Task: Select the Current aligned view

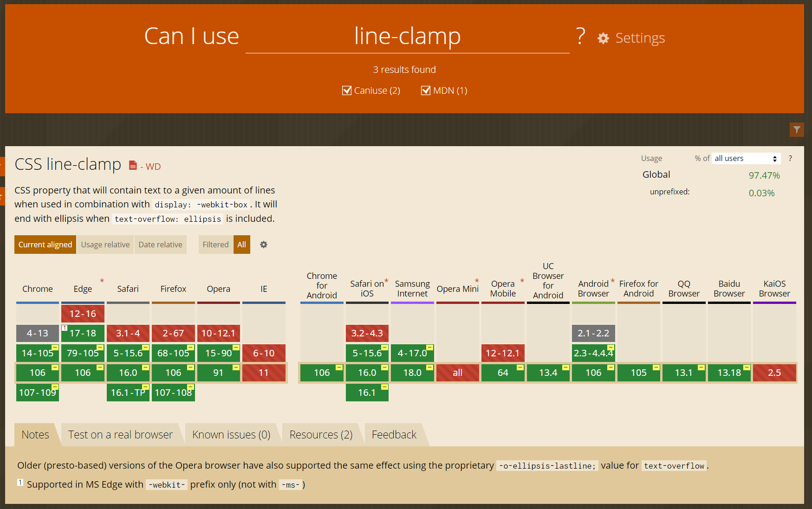Action: click(x=45, y=245)
